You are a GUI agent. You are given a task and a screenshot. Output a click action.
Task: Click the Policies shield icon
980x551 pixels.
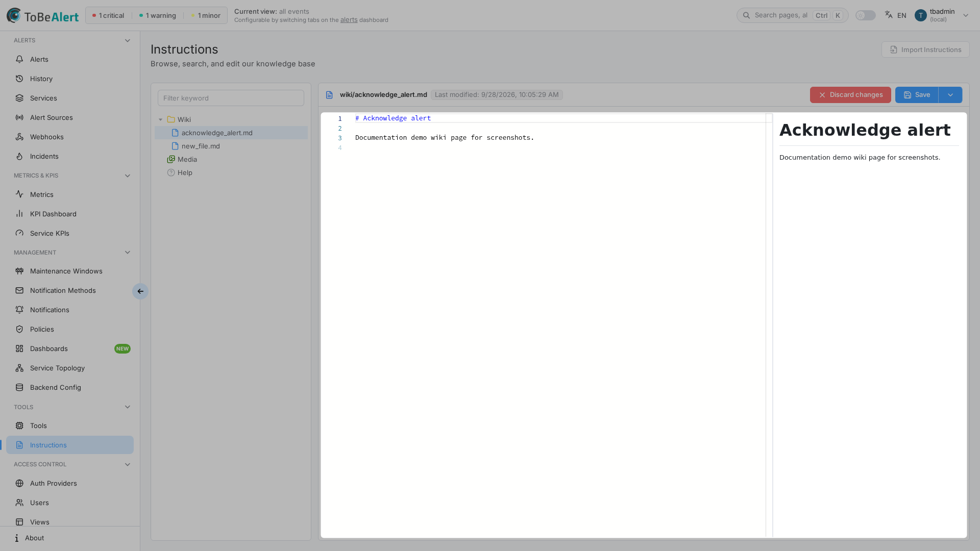click(x=19, y=329)
